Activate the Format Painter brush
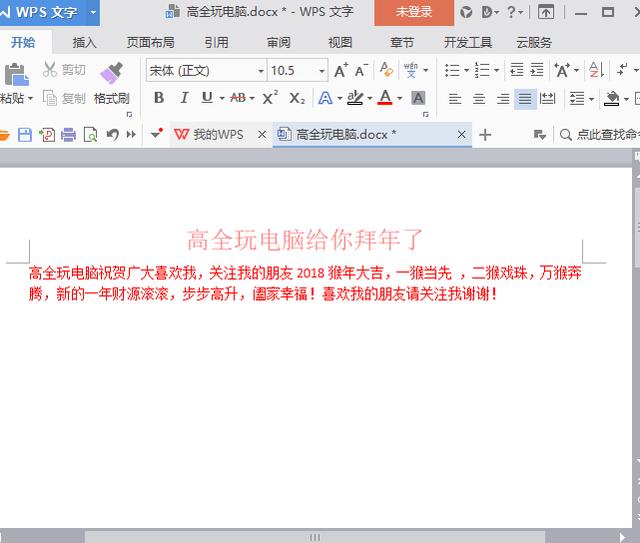This screenshot has height=543, width=640. [x=111, y=73]
